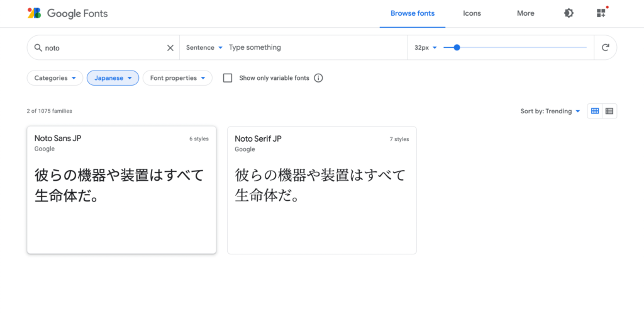The image size is (644, 313).
Task: Expand the Japanese language filter
Action: (x=113, y=78)
